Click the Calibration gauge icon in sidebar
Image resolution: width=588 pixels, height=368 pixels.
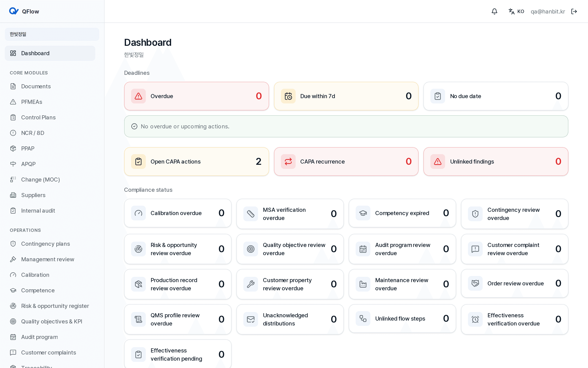click(13, 275)
